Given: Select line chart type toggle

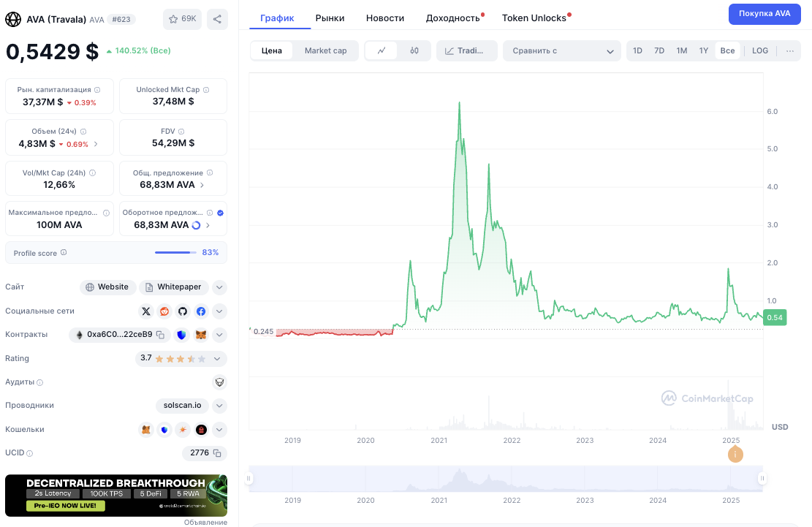Looking at the screenshot, I should pos(382,50).
